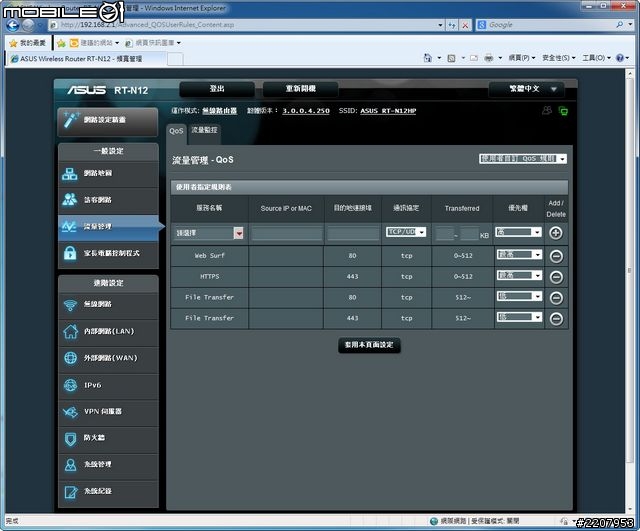Open the IE Tools (O) menu

[x=596, y=58]
